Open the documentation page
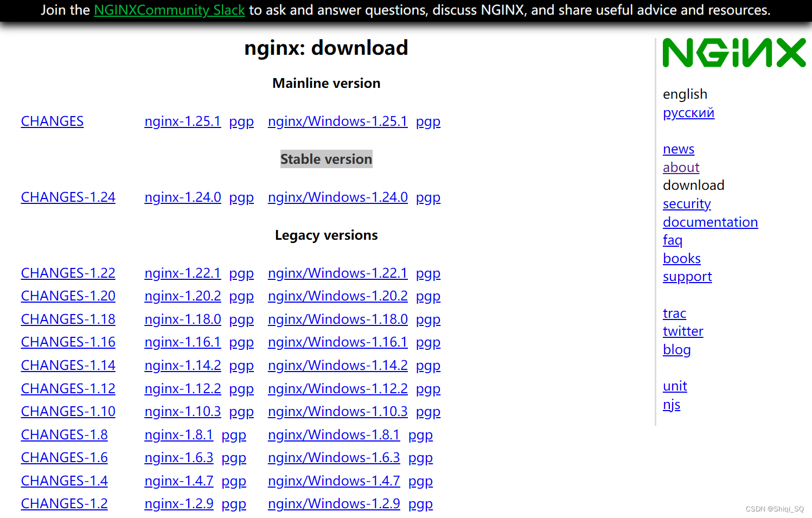The width and height of the screenshot is (812, 518). click(x=710, y=222)
